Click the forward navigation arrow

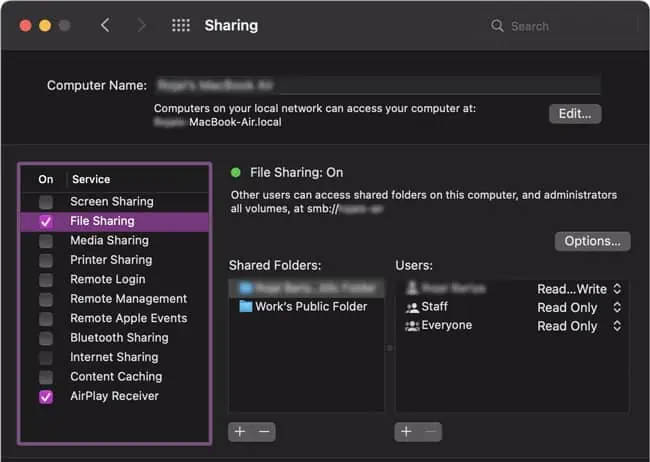141,26
